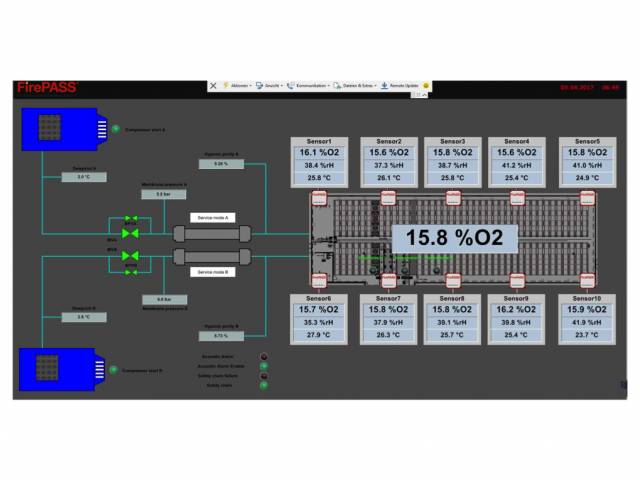
Task: Select Remote Update in the toolbar
Action: pos(404,86)
